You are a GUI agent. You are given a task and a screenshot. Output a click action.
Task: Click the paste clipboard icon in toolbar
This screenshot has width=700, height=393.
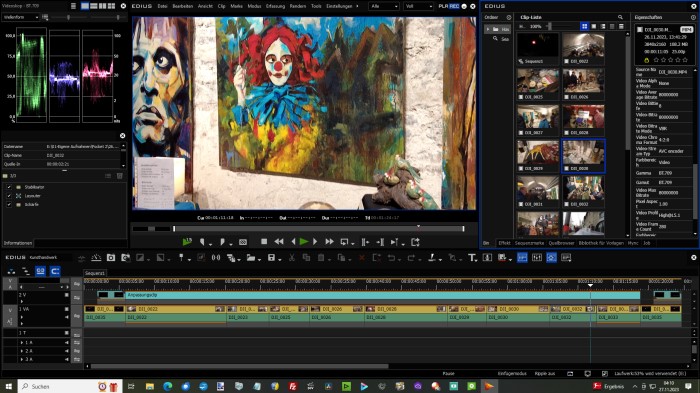321,258
